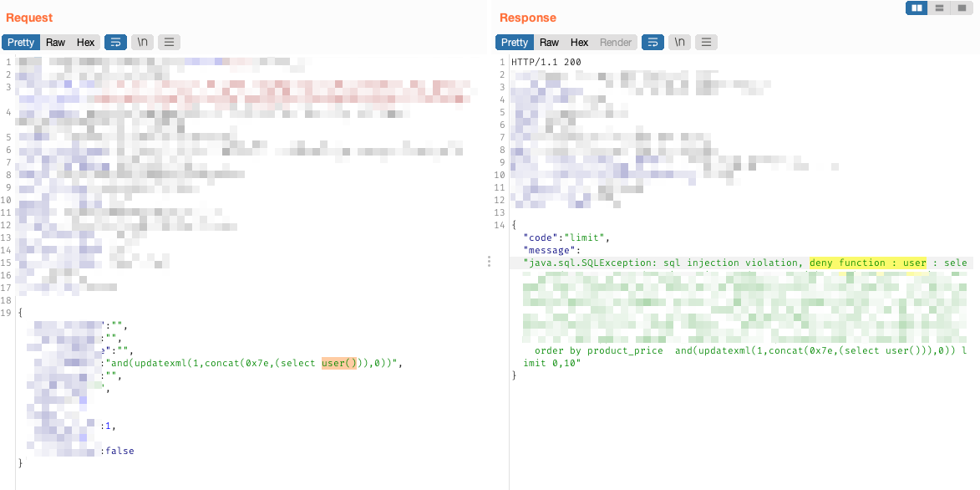Click the ':false' value in request body
The height and width of the screenshot is (490, 980).
point(119,451)
